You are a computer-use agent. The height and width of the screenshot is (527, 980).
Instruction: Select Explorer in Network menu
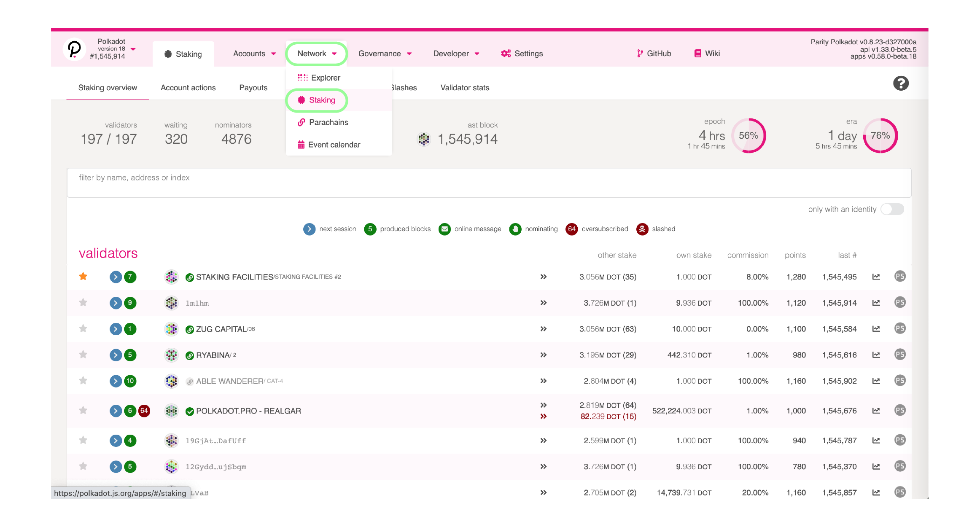tap(339, 78)
